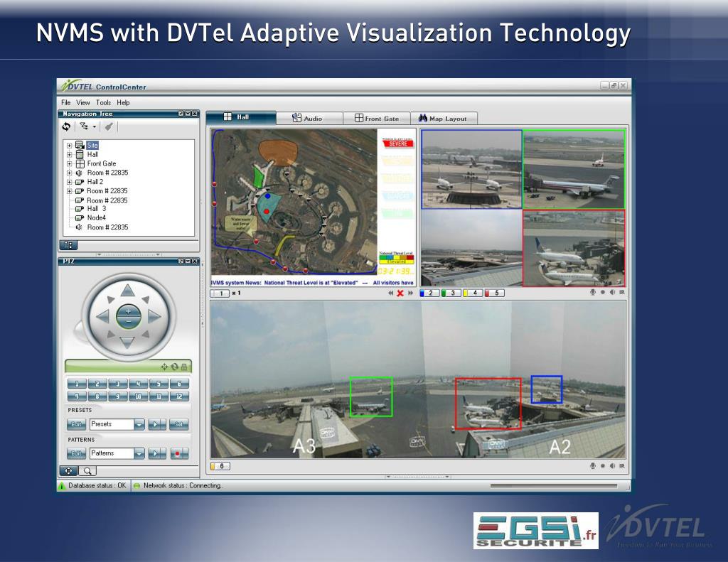Select PTZ preset button 6
The width and height of the screenshot is (728, 562).
tap(179, 384)
